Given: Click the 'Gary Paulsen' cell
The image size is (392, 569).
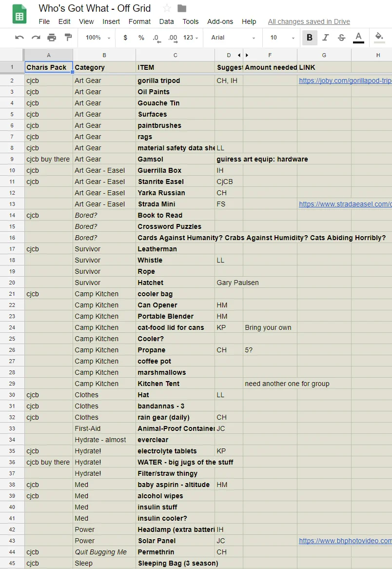Looking at the screenshot, I should [237, 283].
